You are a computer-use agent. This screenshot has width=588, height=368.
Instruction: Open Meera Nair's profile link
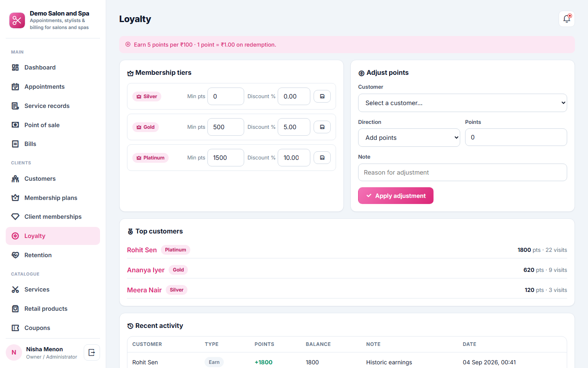click(x=144, y=290)
